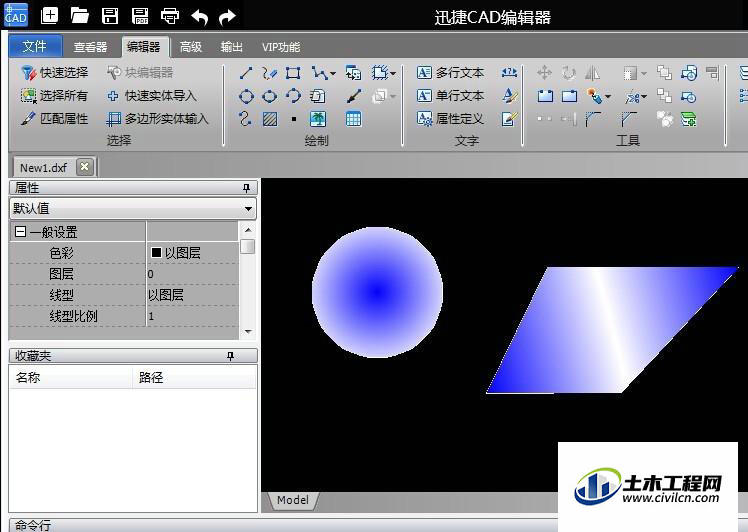Pin the 收藏夹 panel
The image size is (748, 532).
(230, 356)
